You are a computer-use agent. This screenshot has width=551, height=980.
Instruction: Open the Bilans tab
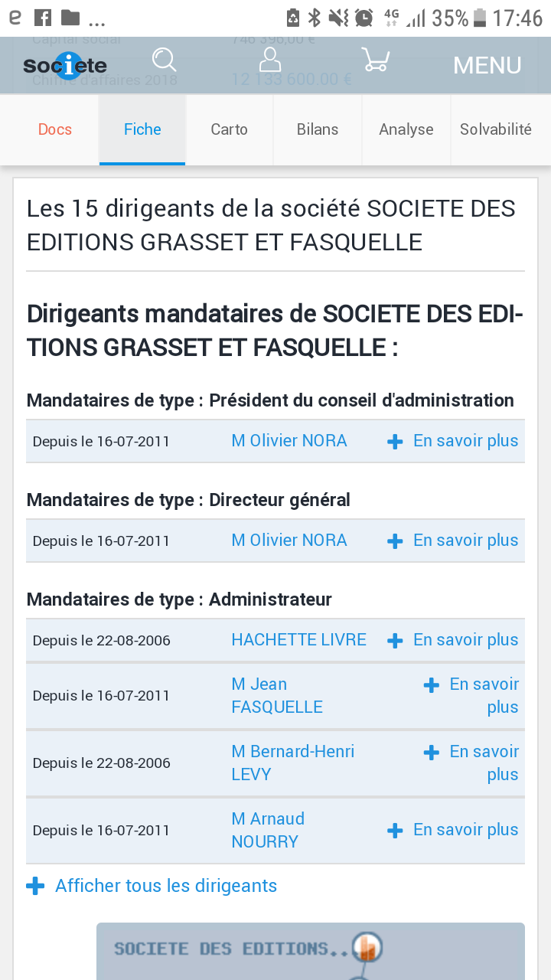click(318, 129)
